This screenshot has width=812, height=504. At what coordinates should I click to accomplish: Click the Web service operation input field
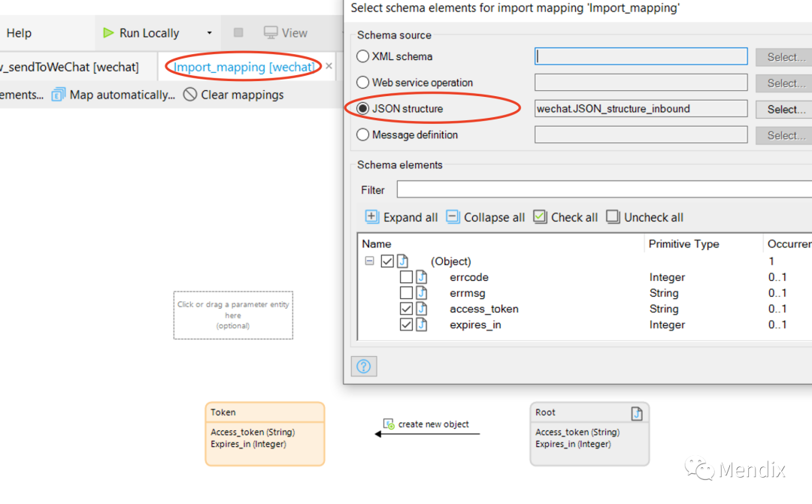point(641,83)
